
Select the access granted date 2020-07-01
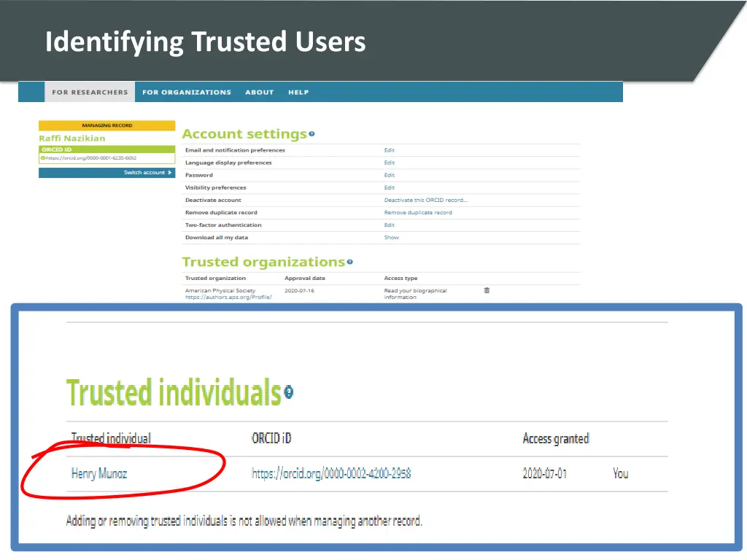coord(544,473)
